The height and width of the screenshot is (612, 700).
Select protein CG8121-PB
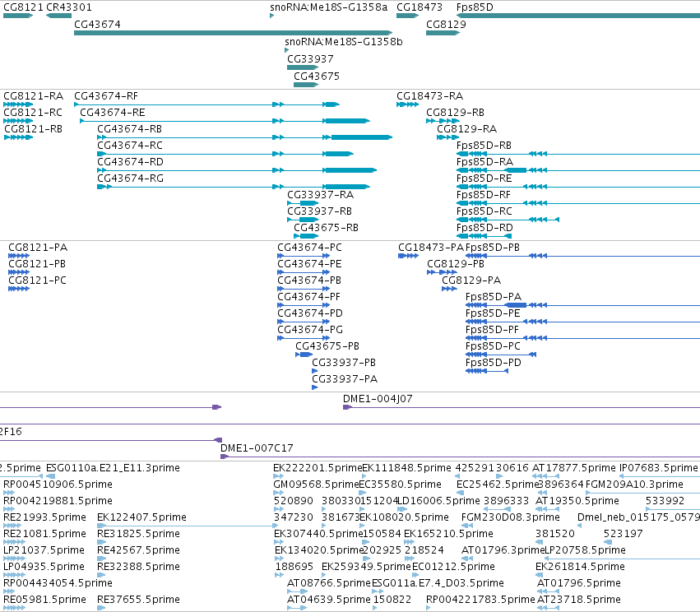coord(37,264)
